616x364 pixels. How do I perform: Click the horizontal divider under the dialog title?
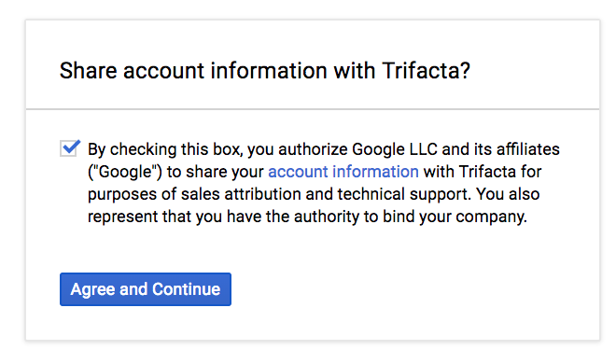(313, 109)
